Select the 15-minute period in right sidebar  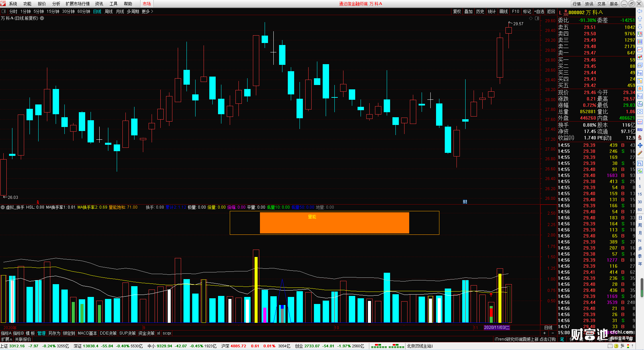[x=640, y=194]
